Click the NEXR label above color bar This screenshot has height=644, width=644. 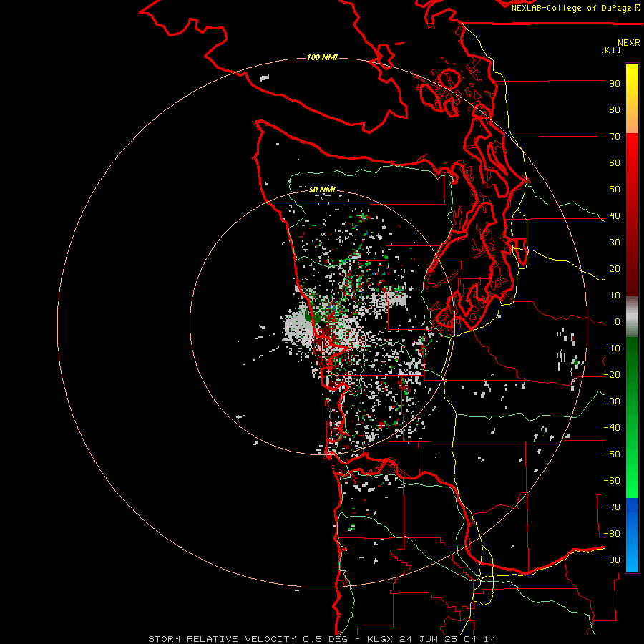pos(629,43)
